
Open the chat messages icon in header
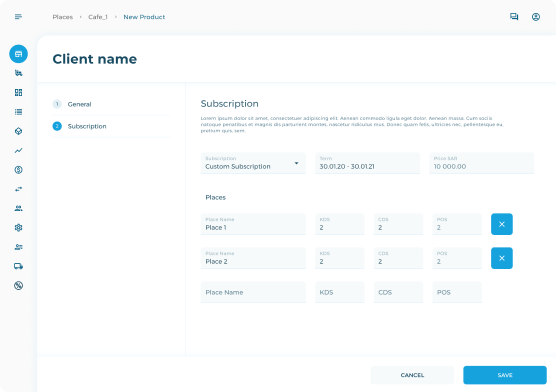(514, 17)
